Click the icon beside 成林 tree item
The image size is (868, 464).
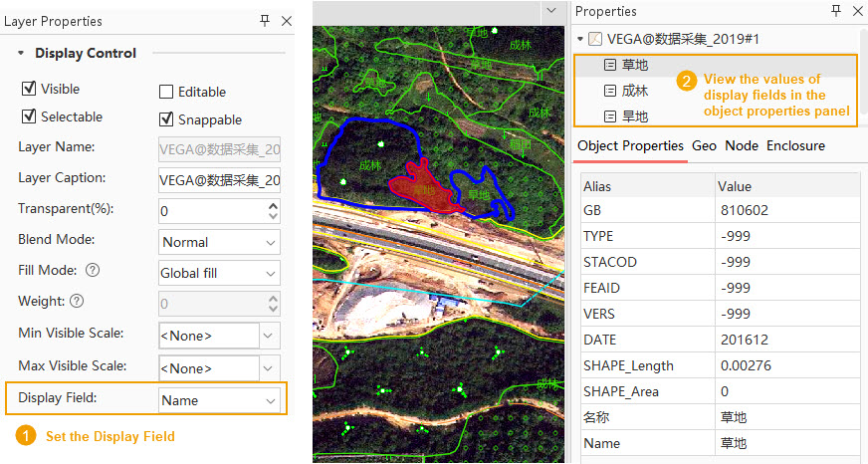coord(610,91)
